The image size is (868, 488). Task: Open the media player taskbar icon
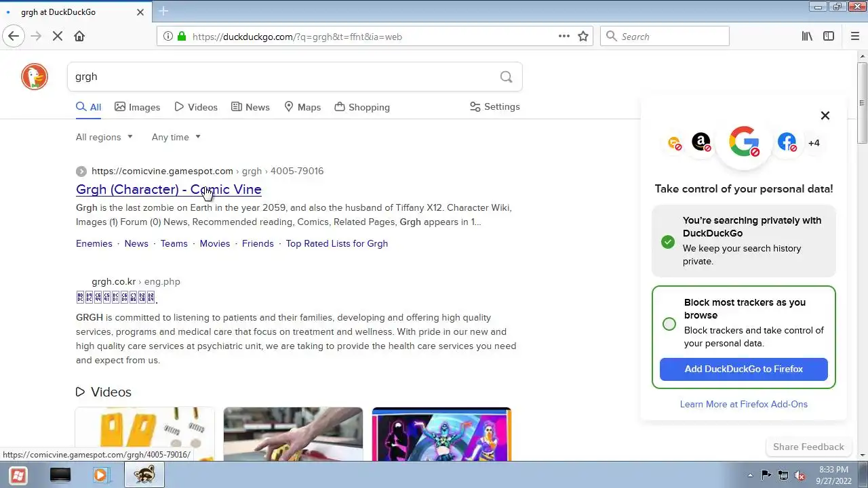click(101, 475)
